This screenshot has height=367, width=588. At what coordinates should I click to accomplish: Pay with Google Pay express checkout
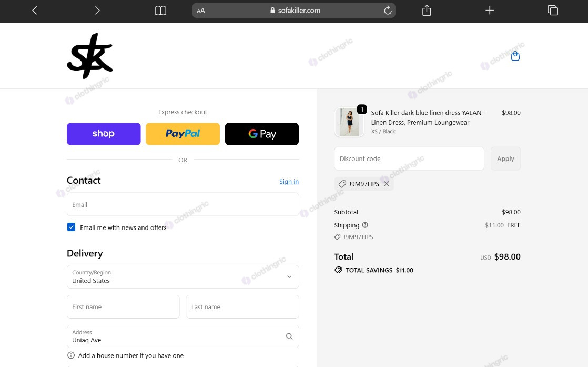262,134
